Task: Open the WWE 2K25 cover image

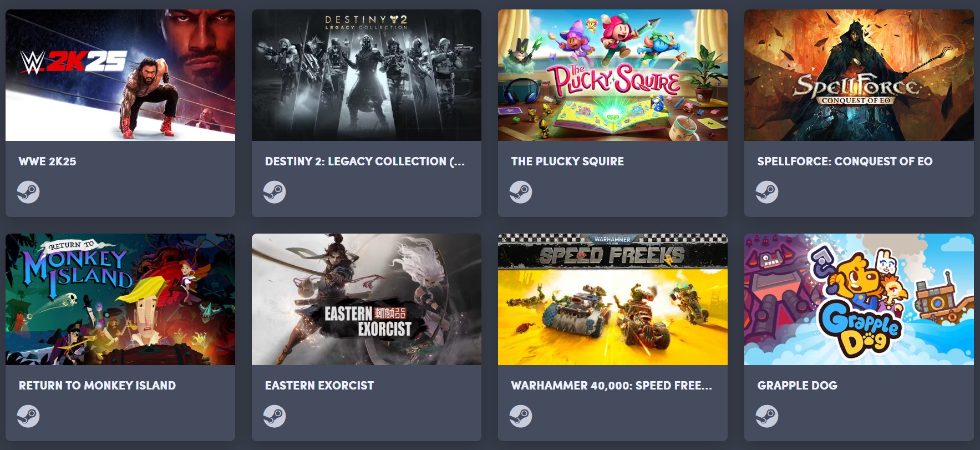Action: coord(120,75)
